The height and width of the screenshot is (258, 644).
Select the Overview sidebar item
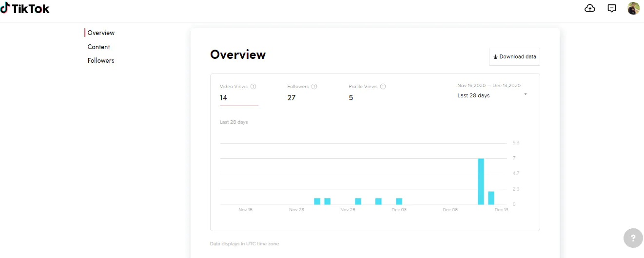101,33
